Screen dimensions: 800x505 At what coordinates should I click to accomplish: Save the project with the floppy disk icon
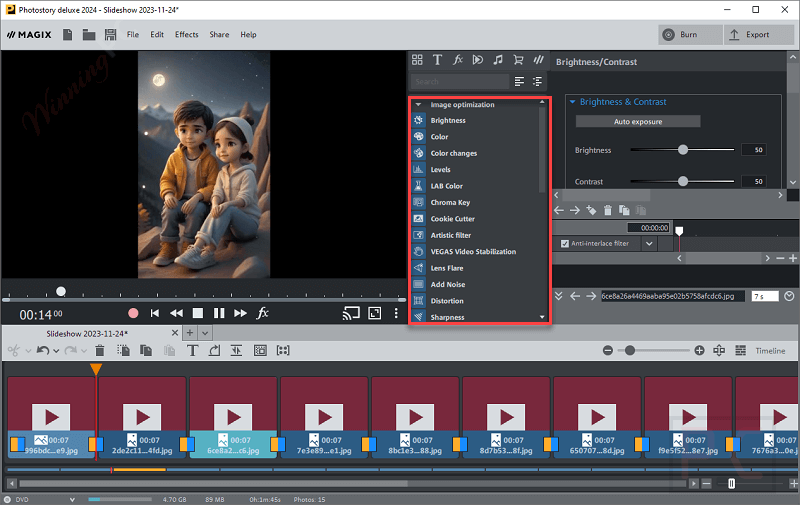110,35
